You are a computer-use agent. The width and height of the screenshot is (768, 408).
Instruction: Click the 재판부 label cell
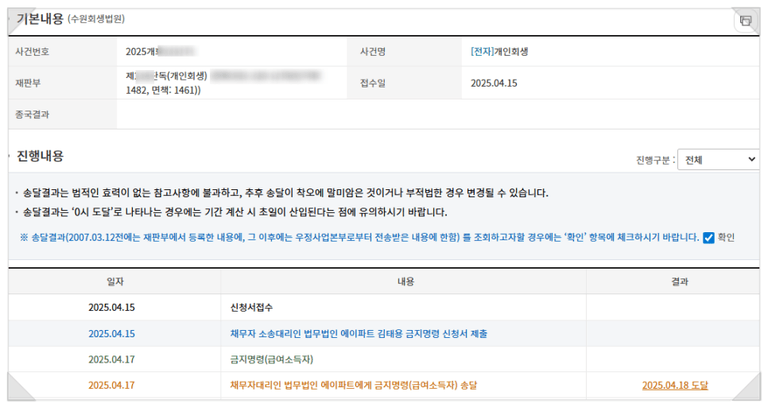tap(32, 83)
